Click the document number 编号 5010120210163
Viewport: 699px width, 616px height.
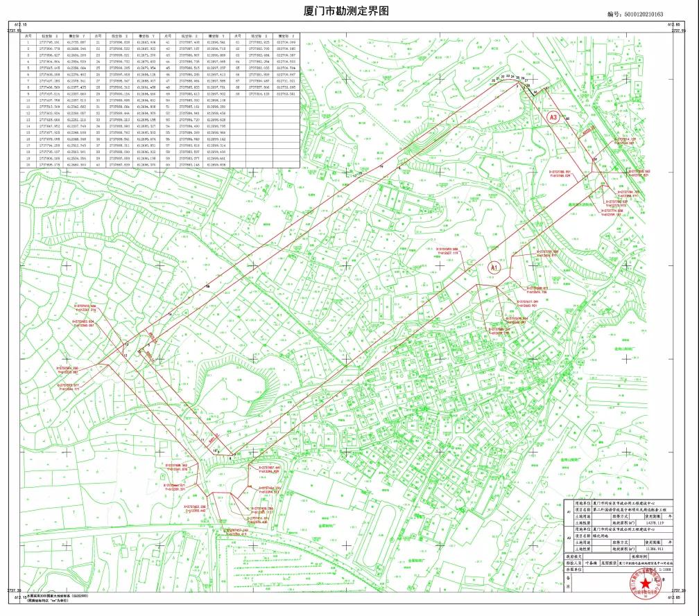point(635,14)
